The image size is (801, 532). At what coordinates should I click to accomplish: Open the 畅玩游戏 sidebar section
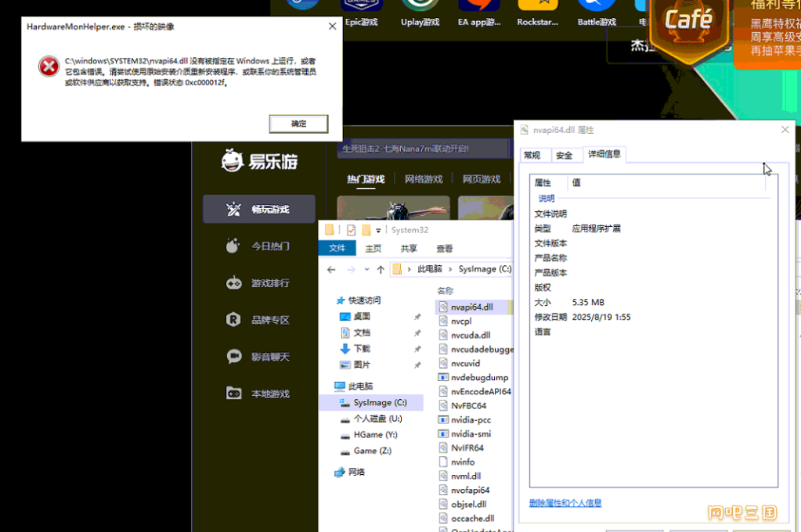[259, 209]
